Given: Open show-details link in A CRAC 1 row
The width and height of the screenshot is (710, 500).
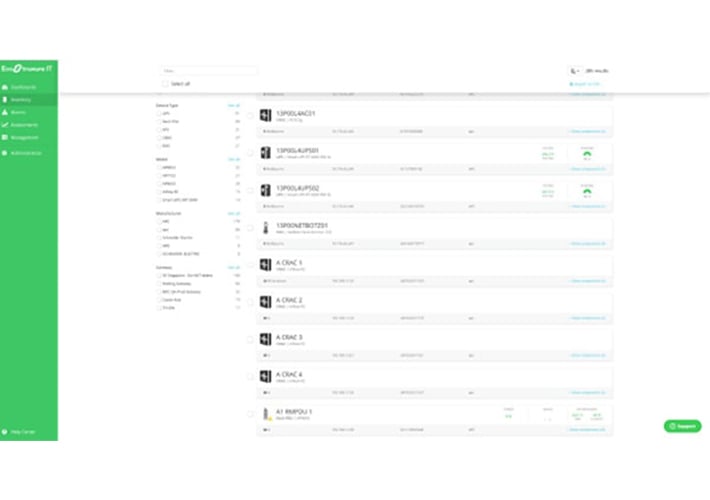Looking at the screenshot, I should coord(587,281).
